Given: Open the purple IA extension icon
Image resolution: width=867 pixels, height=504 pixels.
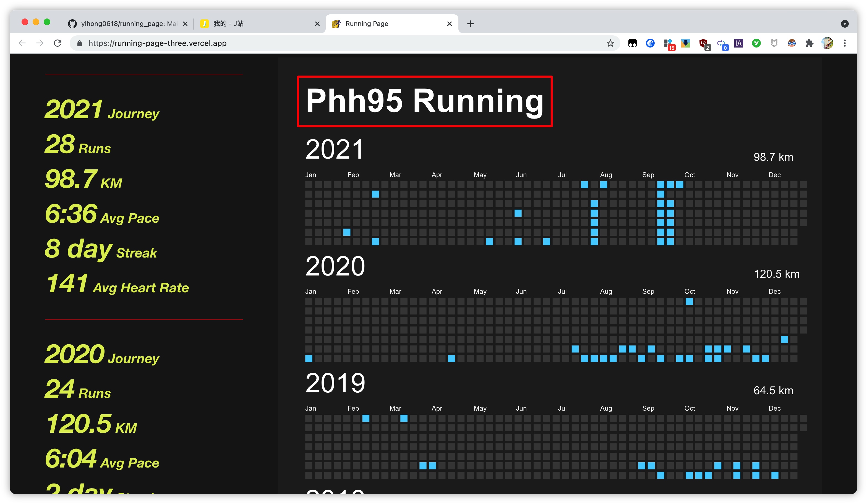Looking at the screenshot, I should [x=738, y=43].
